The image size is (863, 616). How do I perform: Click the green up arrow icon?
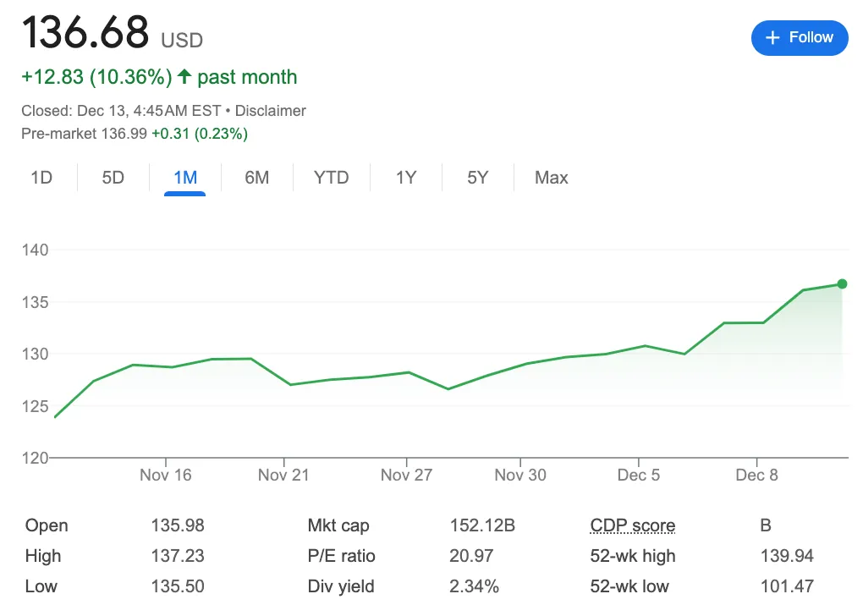[x=184, y=76]
